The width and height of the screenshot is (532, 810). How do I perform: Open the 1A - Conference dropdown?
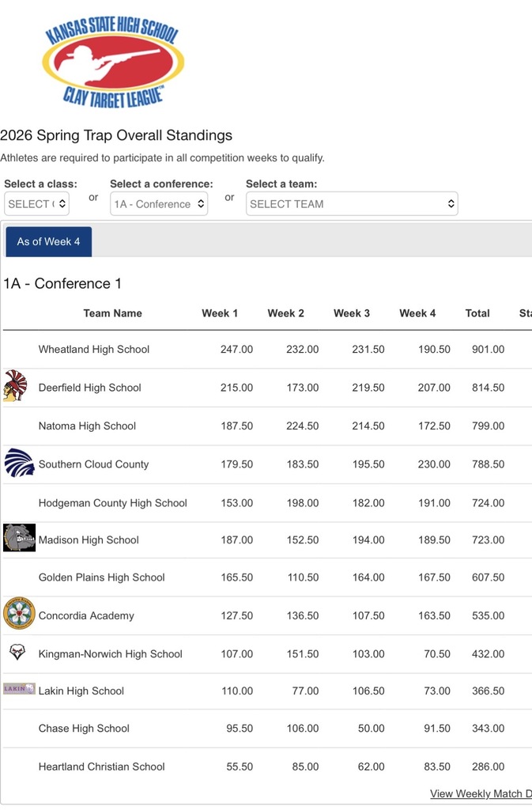(159, 203)
